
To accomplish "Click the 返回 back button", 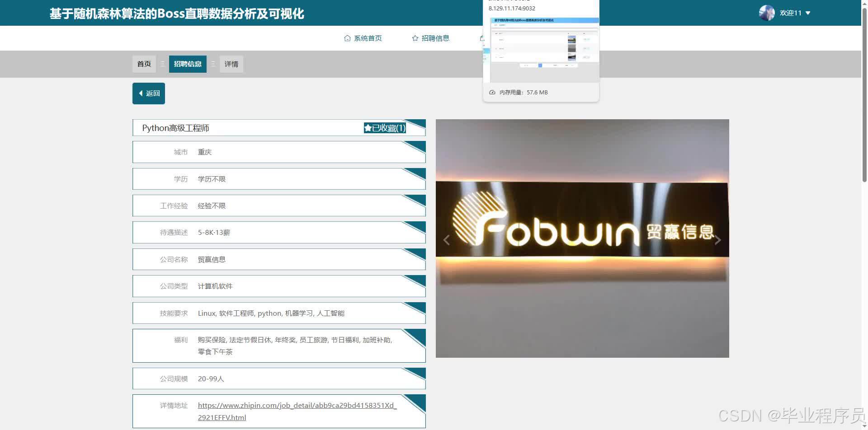I will pyautogui.click(x=149, y=93).
